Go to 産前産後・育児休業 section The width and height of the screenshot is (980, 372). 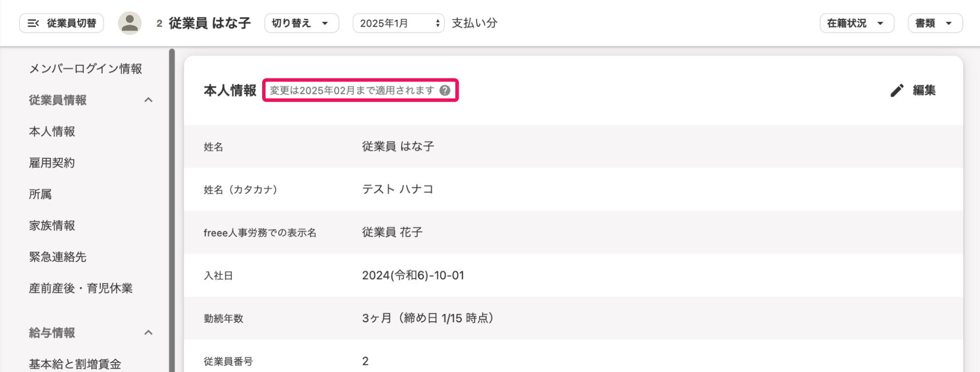(81, 288)
